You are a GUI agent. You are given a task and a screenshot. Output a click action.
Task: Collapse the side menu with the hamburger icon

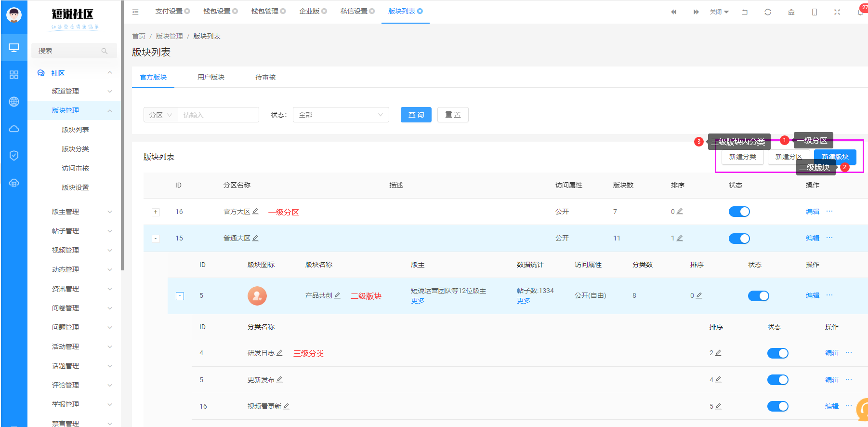(x=135, y=12)
